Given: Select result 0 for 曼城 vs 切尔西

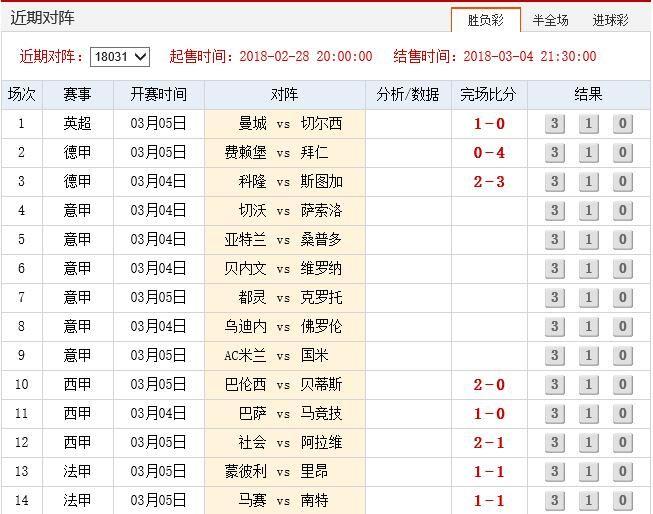Looking at the screenshot, I should [x=623, y=124].
